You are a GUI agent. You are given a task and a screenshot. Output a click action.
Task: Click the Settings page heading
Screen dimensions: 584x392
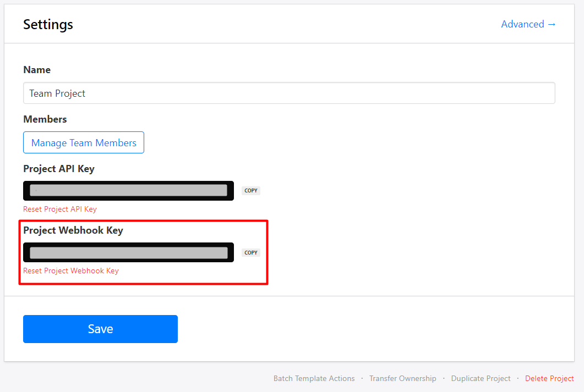click(48, 25)
